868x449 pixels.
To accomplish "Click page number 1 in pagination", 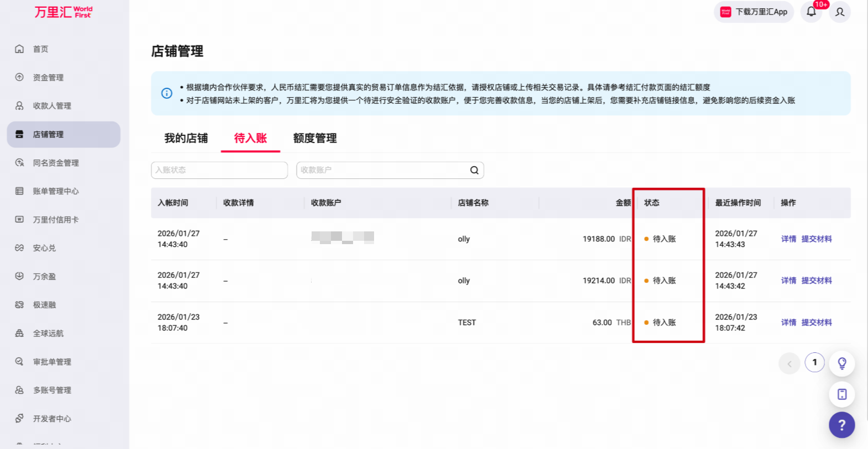I will [814, 363].
